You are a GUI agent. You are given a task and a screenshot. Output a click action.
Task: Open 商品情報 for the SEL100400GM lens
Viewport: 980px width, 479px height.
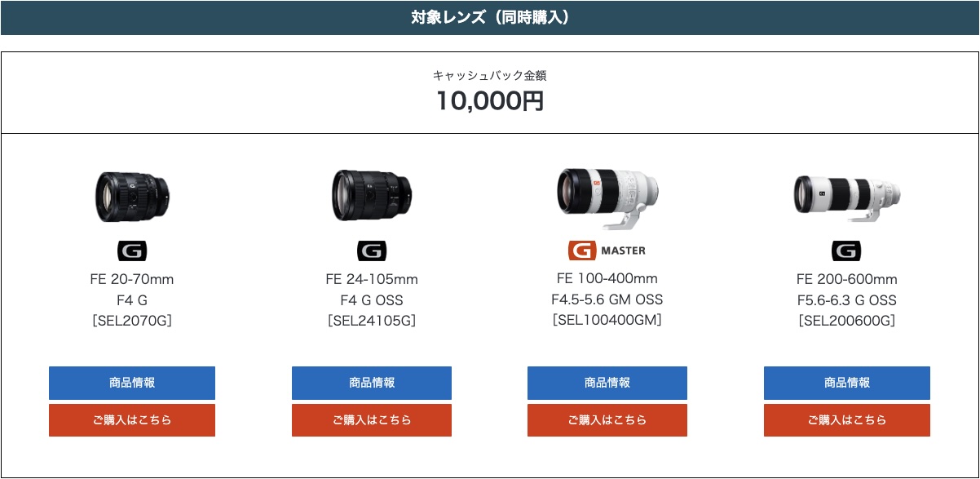click(607, 383)
